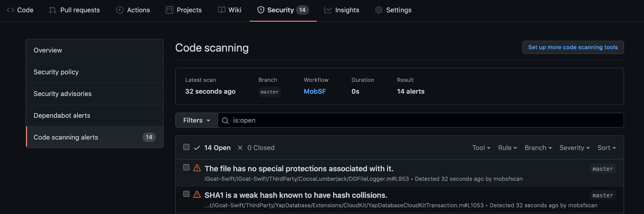Switch to the Actions tab
644x214 pixels.
(133, 10)
